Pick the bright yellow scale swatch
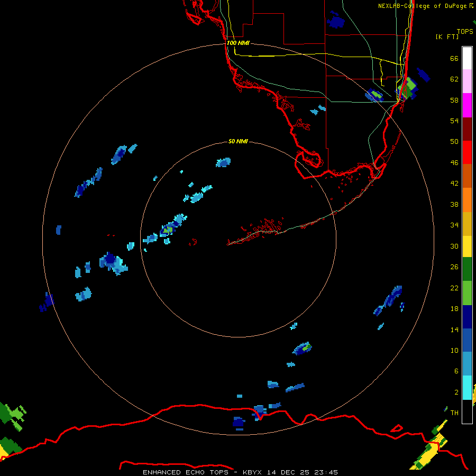This screenshot has height=476, width=476. tap(467, 246)
